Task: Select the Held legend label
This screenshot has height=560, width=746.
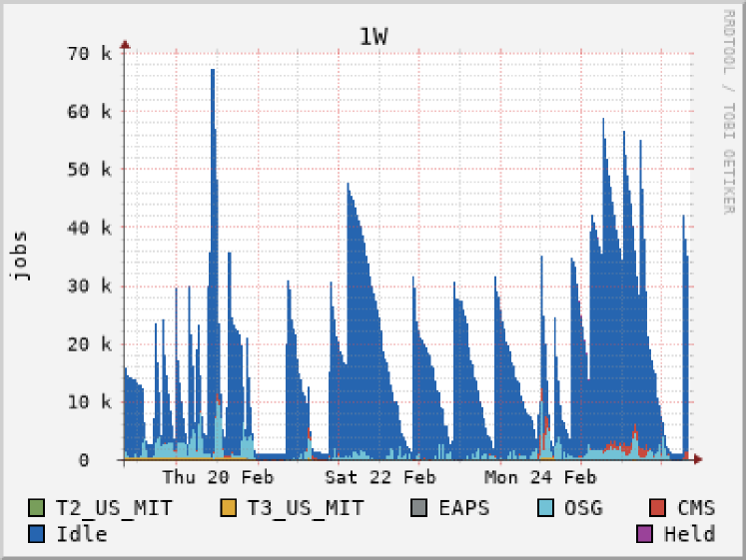Action: tap(690, 533)
